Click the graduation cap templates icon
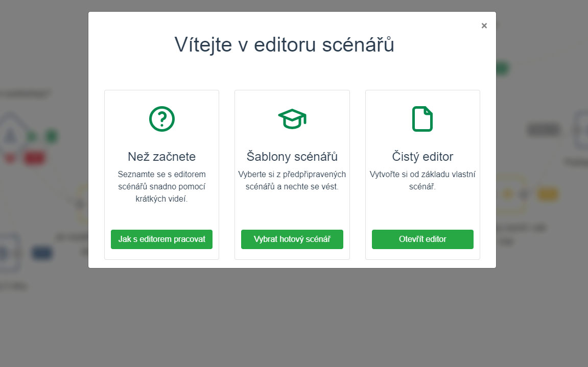The width and height of the screenshot is (588, 367). click(292, 119)
